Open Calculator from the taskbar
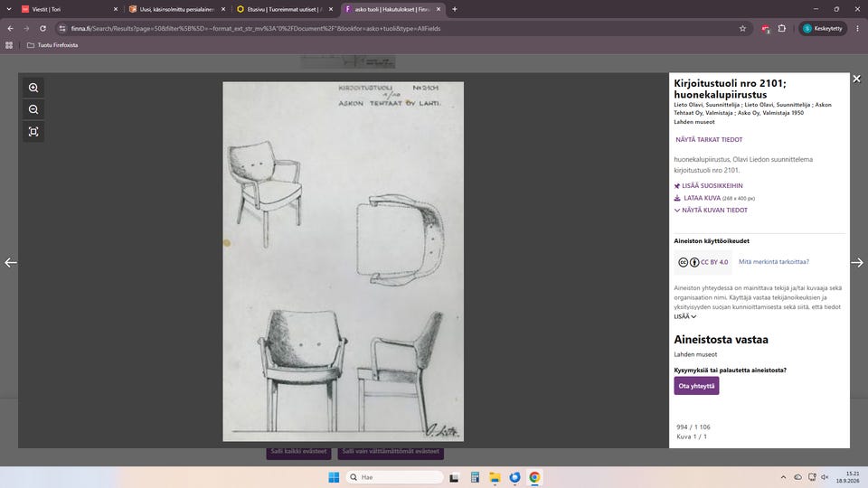Screen dimensions: 868x488 475,477
